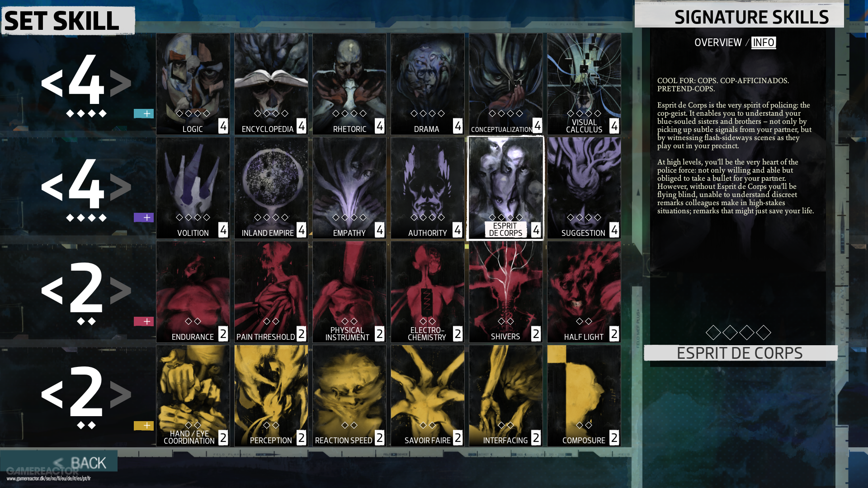Select the Empathy skill card
Image resolution: width=868 pixels, height=488 pixels.
coord(349,188)
